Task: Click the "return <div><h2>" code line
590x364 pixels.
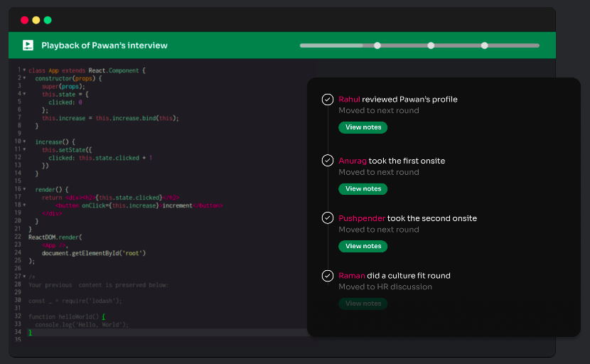Action: point(111,198)
